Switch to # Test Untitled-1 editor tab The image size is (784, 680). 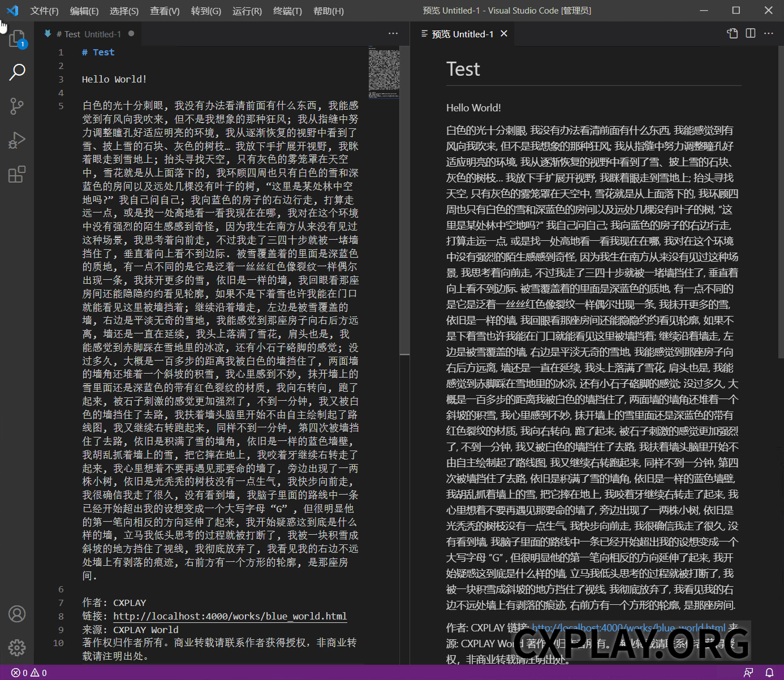tap(88, 34)
